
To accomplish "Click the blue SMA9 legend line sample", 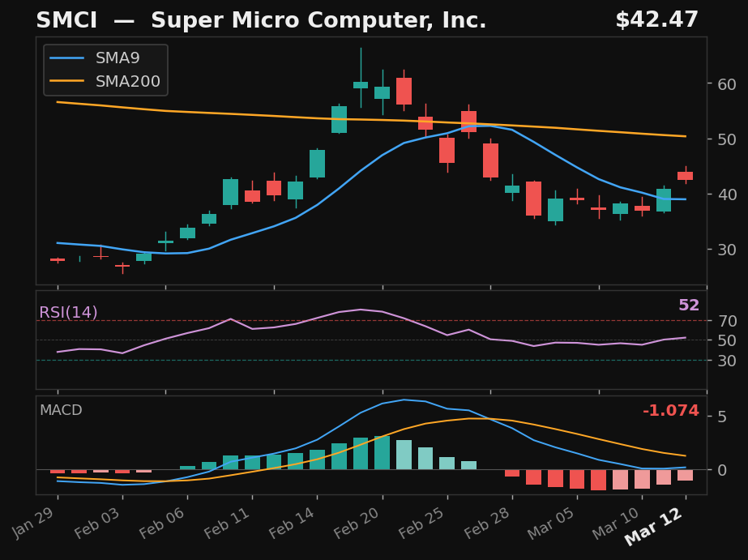I will tap(66, 58).
